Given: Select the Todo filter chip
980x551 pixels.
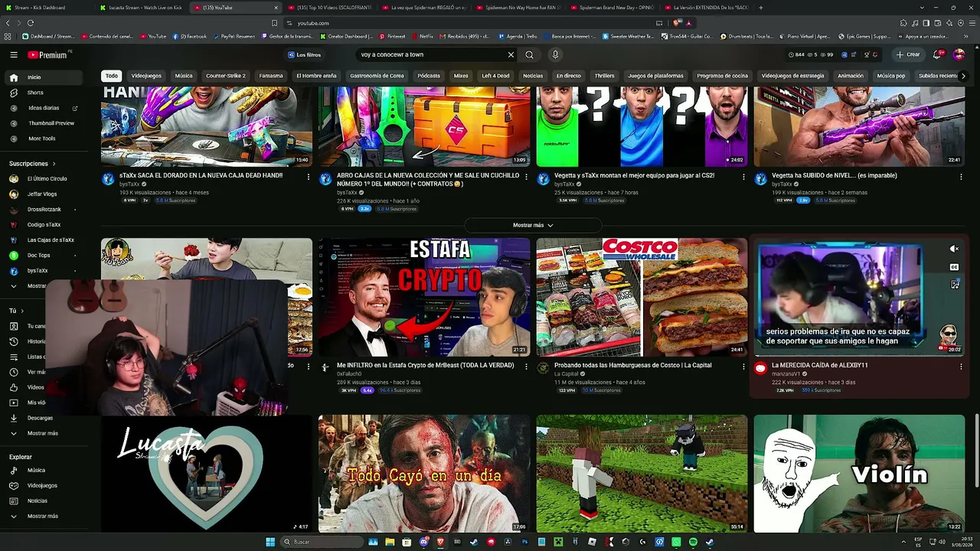Looking at the screenshot, I should 112,76.
